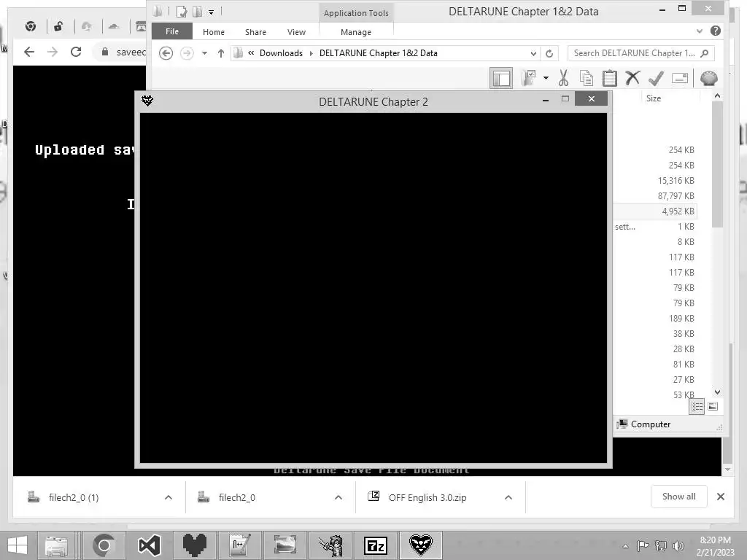
Task: Open File Explorer from the taskbar
Action: pos(57,545)
